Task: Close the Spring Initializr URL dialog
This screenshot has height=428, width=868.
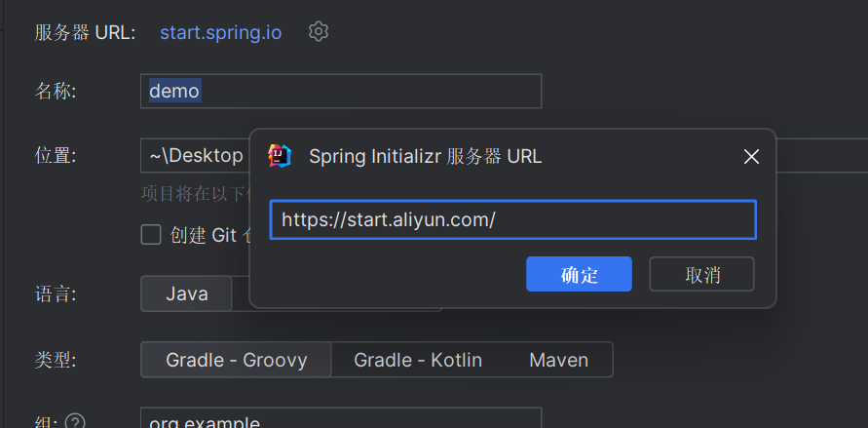Action: 751,157
